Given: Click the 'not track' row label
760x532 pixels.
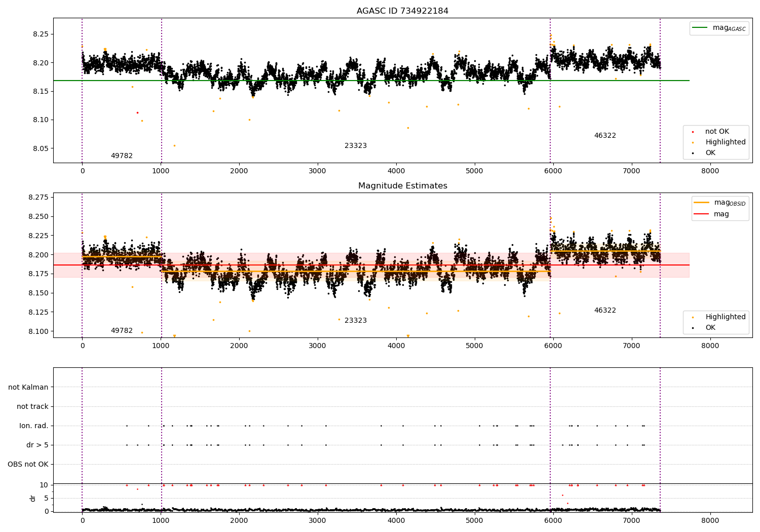Looking at the screenshot, I should pos(32,407).
